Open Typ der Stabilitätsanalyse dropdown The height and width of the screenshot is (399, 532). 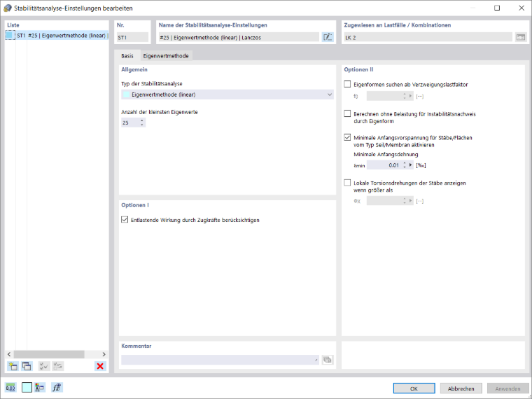[227, 94]
